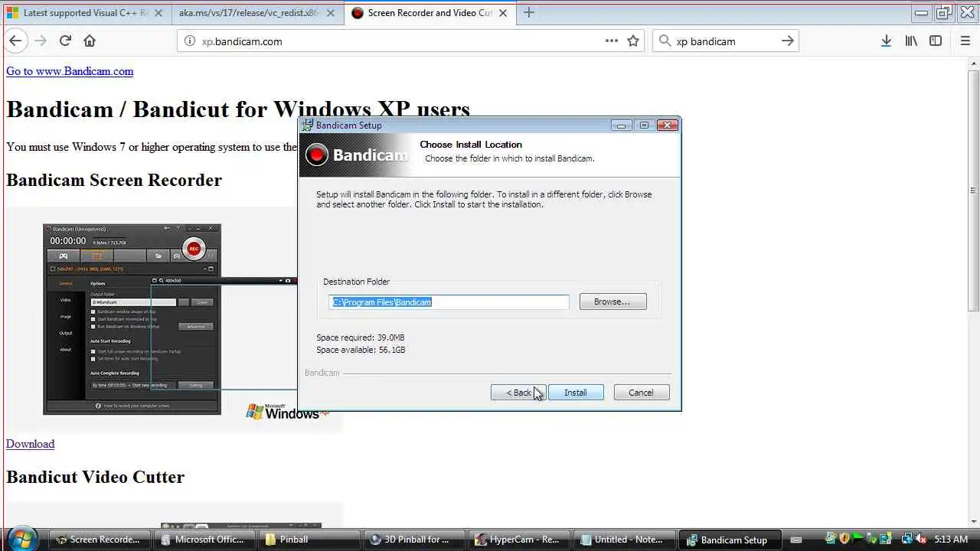This screenshot has height=551, width=980.
Task: Click the 5:13 AM taskbar clock
Action: 951,540
